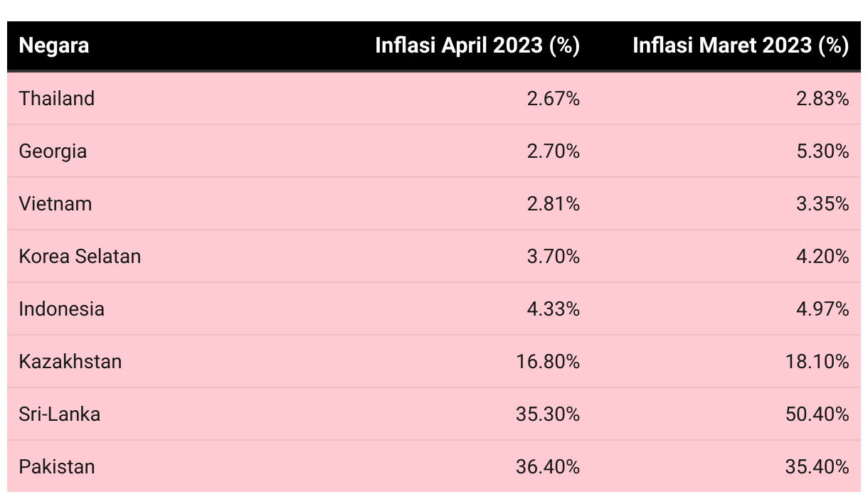Click the Vietnam country cell
Image resolution: width=868 pixels, height=499 pixels.
point(55,203)
